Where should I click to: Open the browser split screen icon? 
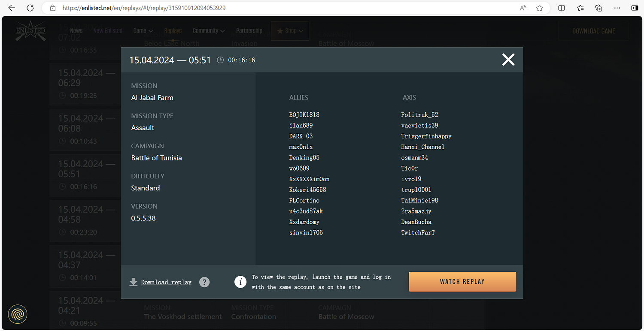[562, 8]
